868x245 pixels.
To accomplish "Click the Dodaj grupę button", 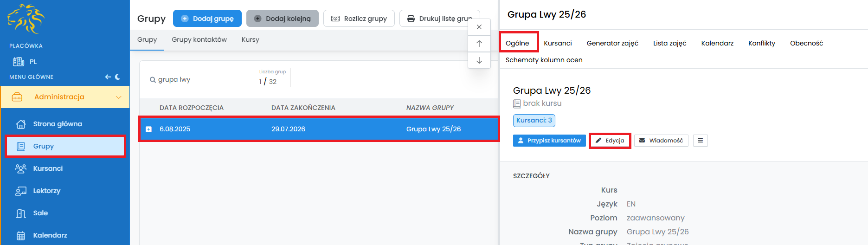I will pyautogui.click(x=207, y=19).
